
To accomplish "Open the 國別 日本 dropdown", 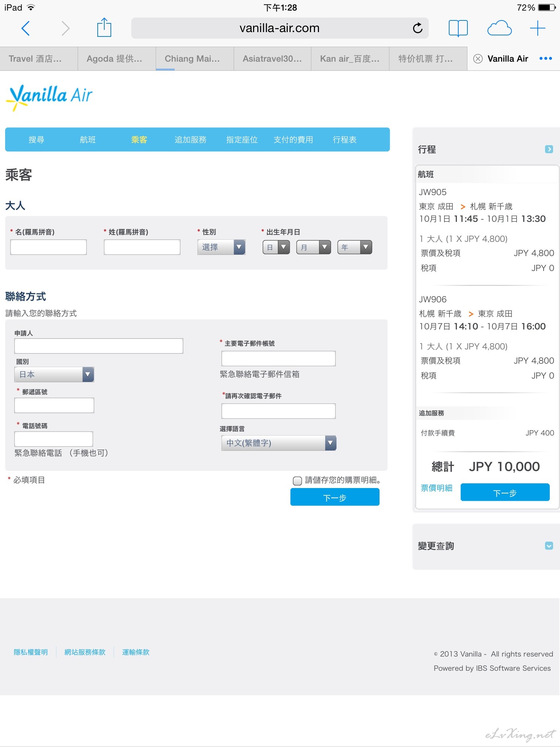I will pyautogui.click(x=54, y=374).
